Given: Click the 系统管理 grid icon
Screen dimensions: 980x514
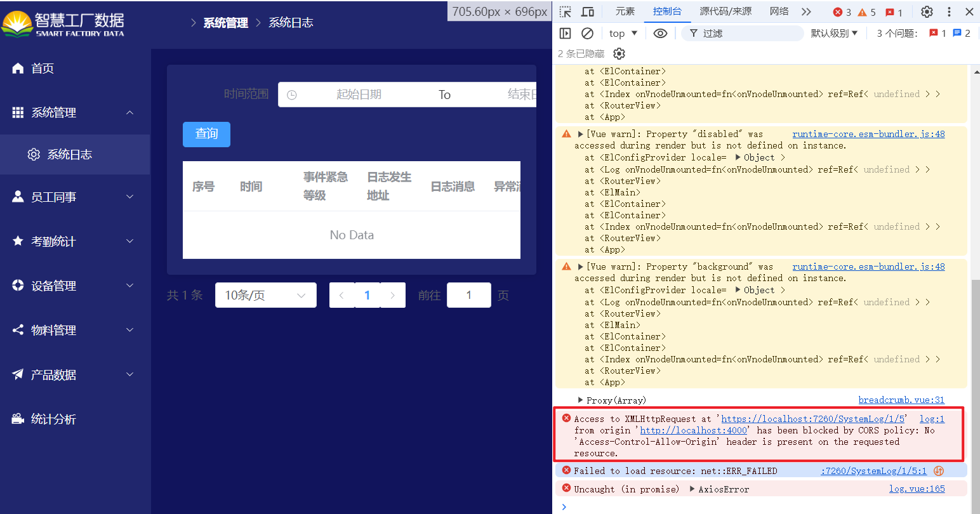Looking at the screenshot, I should [x=18, y=112].
